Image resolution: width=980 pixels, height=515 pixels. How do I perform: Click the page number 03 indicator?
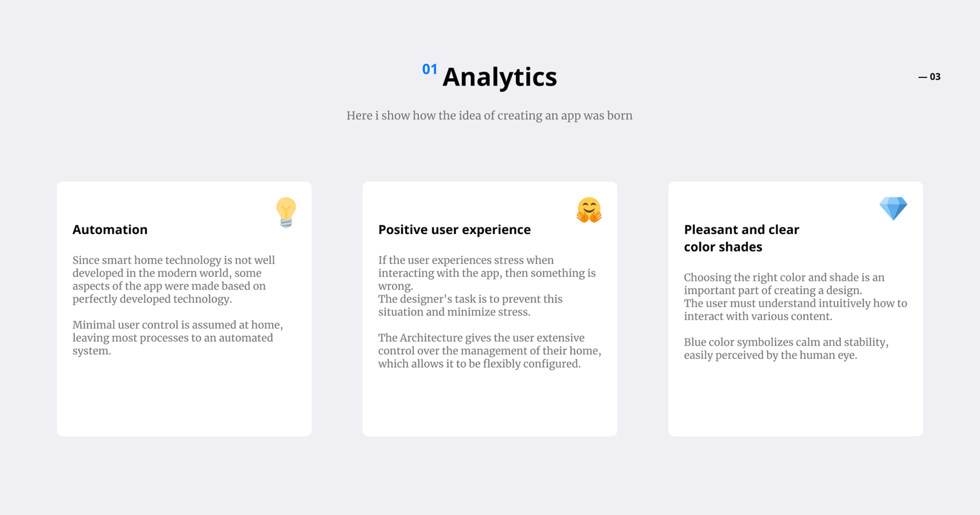pyautogui.click(x=930, y=77)
